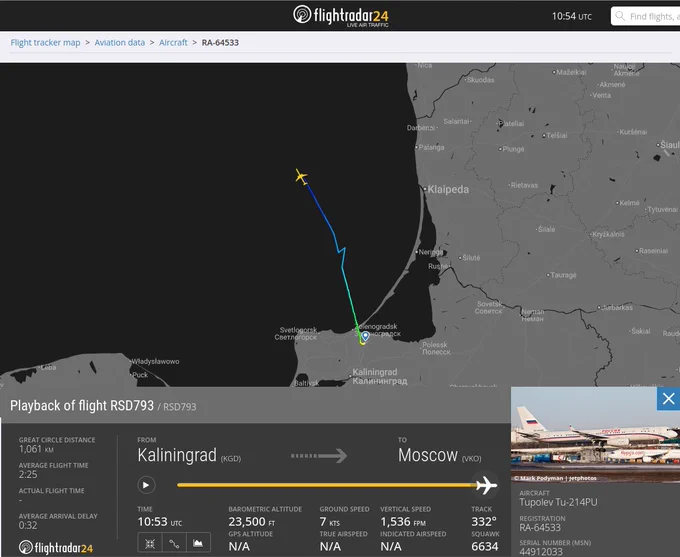Click the Playback of flight RSD793 title
The width and height of the screenshot is (680, 557).
coord(82,406)
